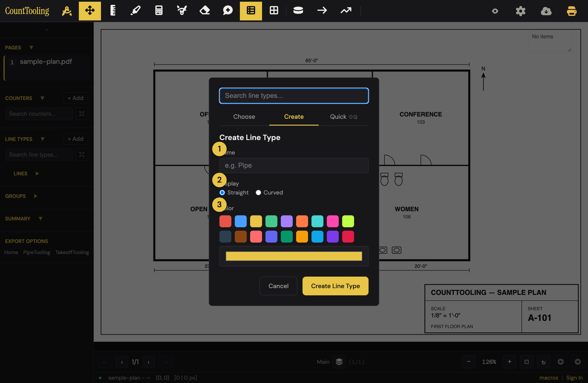This screenshot has height=383, width=588.
Task: Expand the LINES subsection
Action: pyautogui.click(x=37, y=173)
